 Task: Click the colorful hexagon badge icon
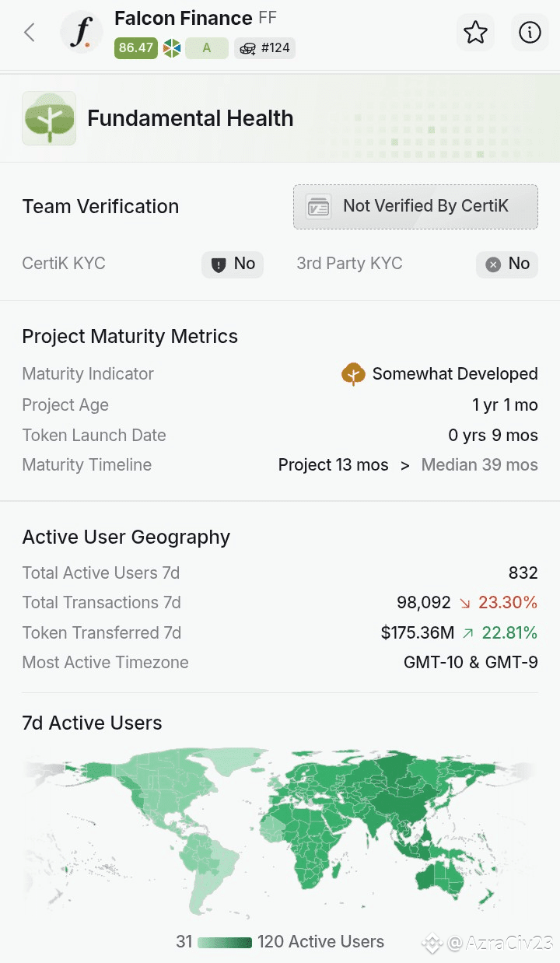click(x=172, y=48)
